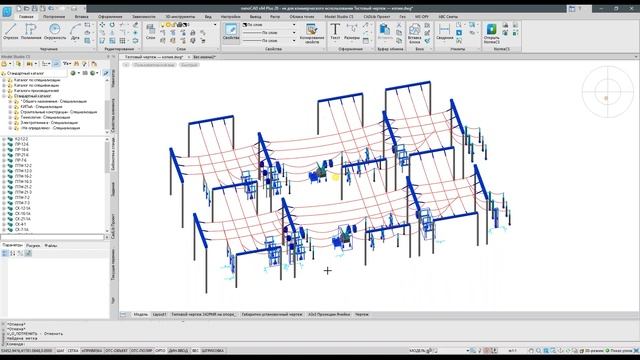Select the Текст tool

[335, 32]
